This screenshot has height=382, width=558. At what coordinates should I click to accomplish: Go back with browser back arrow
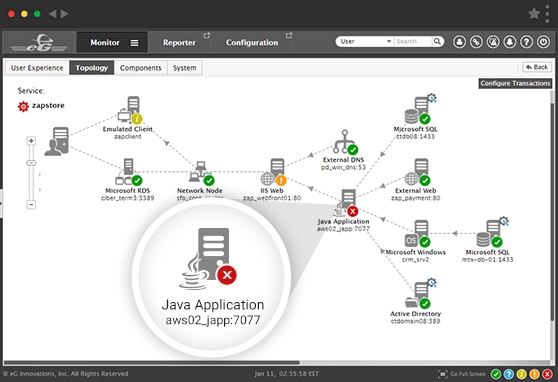point(53,14)
